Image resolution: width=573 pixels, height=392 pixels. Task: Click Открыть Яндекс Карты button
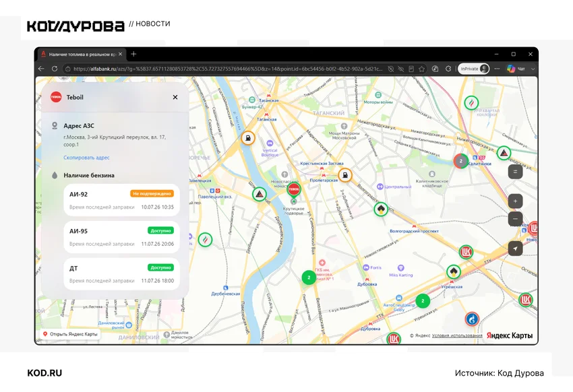point(70,334)
